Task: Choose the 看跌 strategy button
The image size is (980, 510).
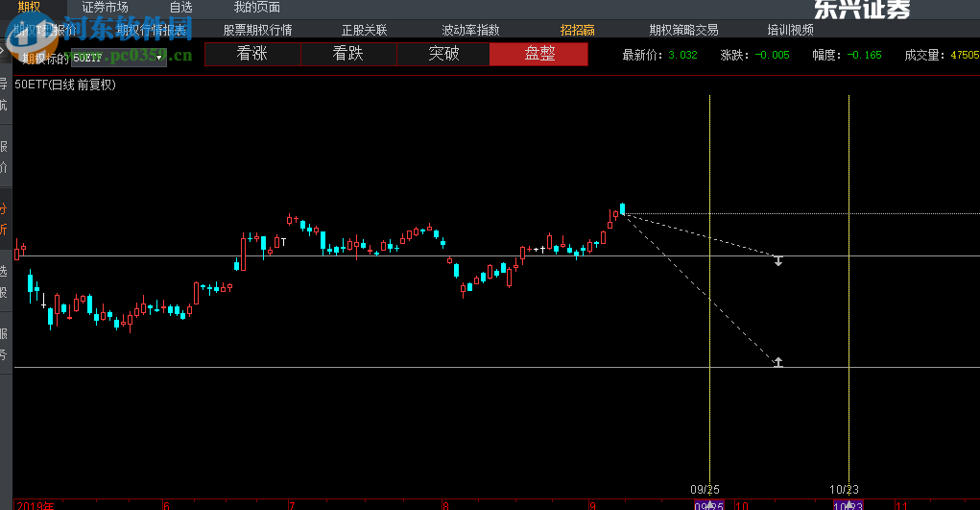Action: tap(348, 54)
